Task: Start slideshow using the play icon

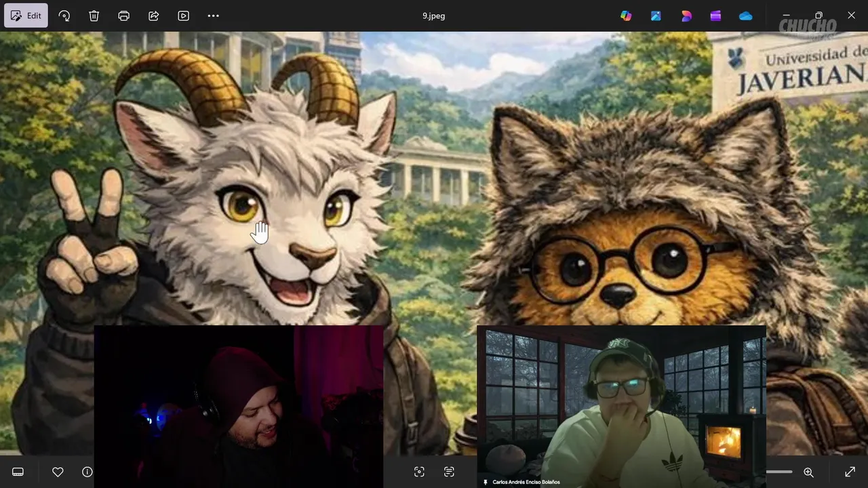Action: [183, 16]
